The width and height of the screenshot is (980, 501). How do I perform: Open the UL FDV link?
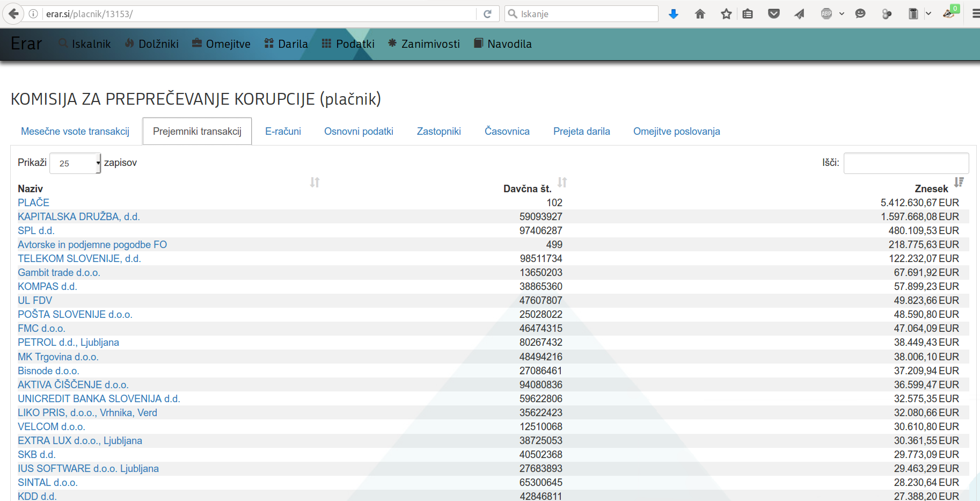35,300
